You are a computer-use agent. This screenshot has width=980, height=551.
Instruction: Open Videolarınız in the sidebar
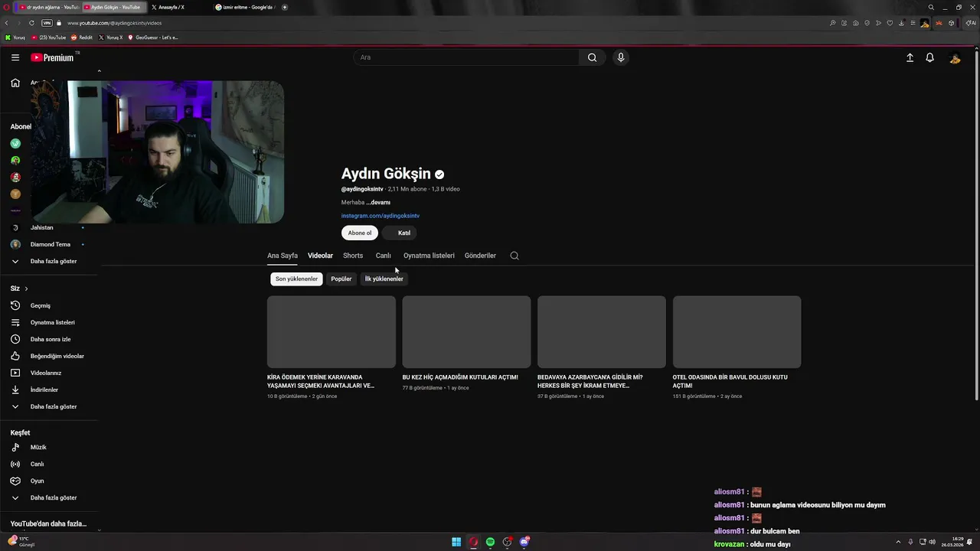click(46, 373)
